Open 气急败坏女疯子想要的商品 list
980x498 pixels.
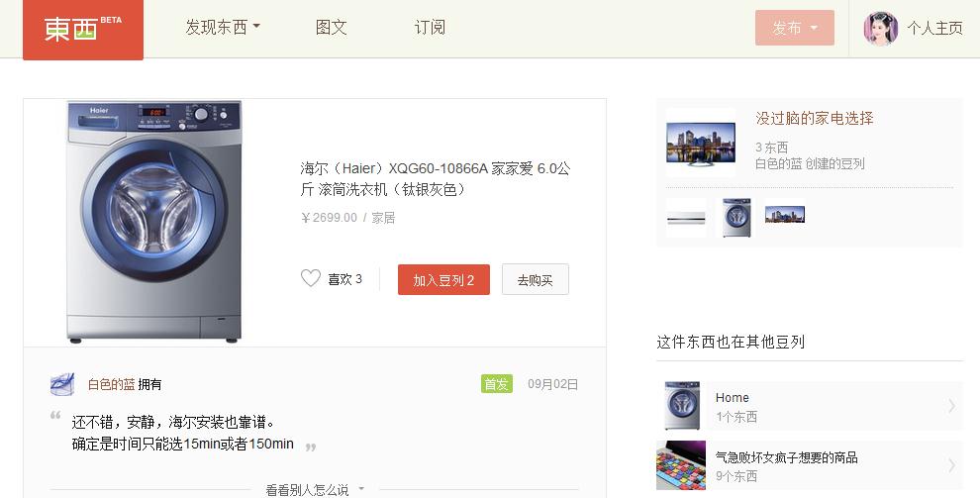click(786, 457)
